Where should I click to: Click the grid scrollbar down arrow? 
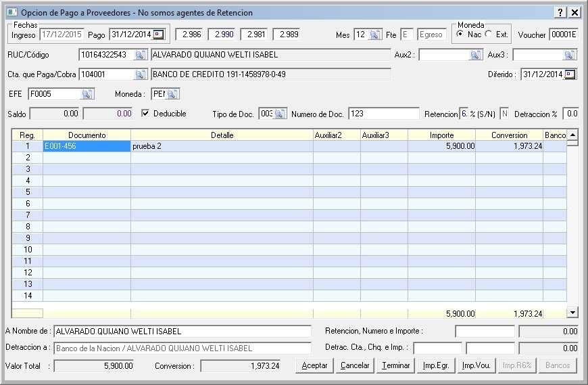[572, 312]
